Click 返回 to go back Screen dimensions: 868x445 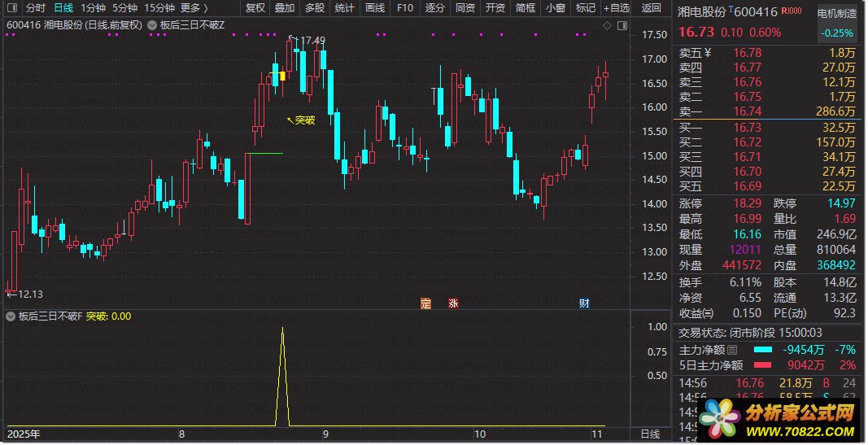[652, 8]
